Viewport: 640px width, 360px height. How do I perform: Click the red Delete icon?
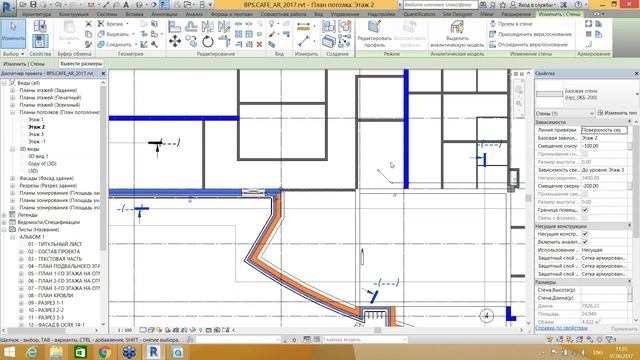pyautogui.click(x=259, y=44)
